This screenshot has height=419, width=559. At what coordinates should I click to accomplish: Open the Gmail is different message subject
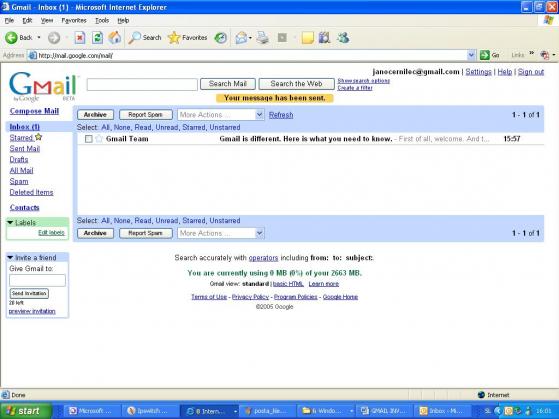[x=306, y=139]
